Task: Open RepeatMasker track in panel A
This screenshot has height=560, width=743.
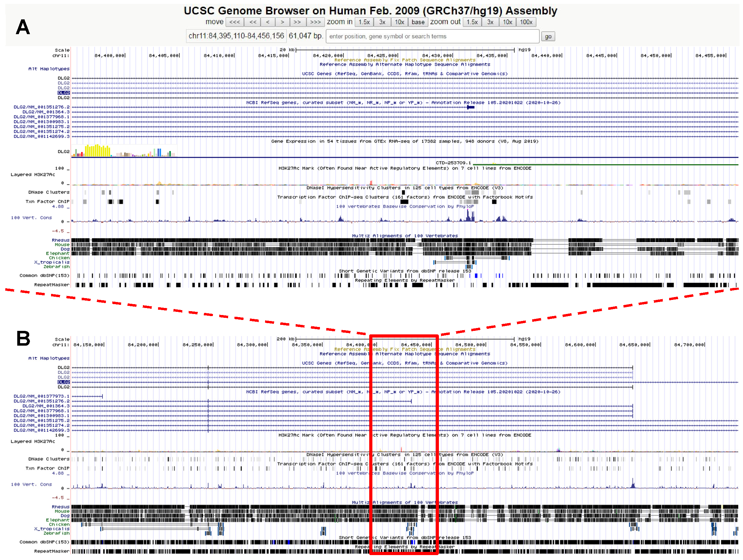Action: coord(52,285)
